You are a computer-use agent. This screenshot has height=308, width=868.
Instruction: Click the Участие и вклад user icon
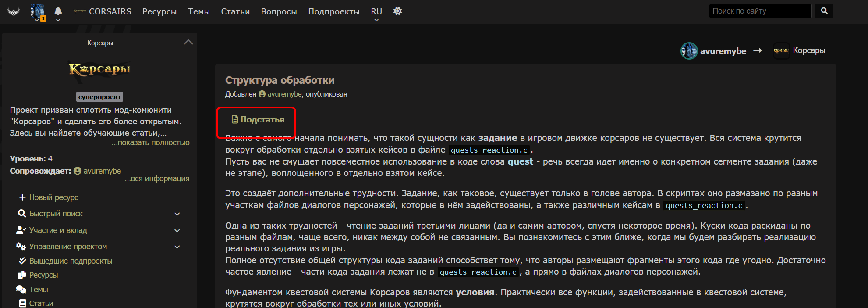pyautogui.click(x=21, y=230)
